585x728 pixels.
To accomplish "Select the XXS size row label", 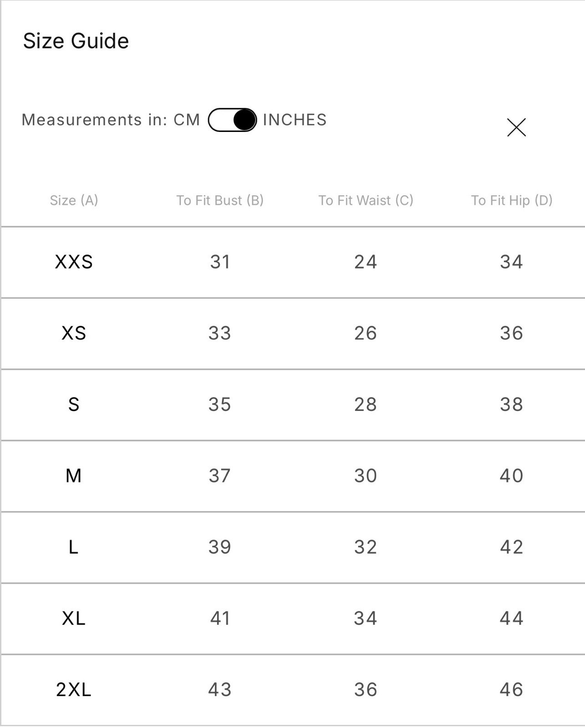I will [74, 262].
